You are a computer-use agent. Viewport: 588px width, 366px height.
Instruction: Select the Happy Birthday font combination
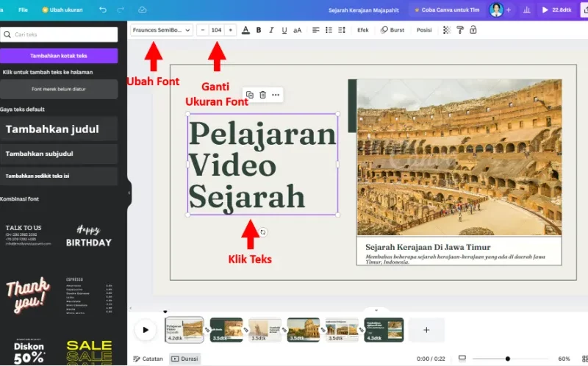coord(89,236)
